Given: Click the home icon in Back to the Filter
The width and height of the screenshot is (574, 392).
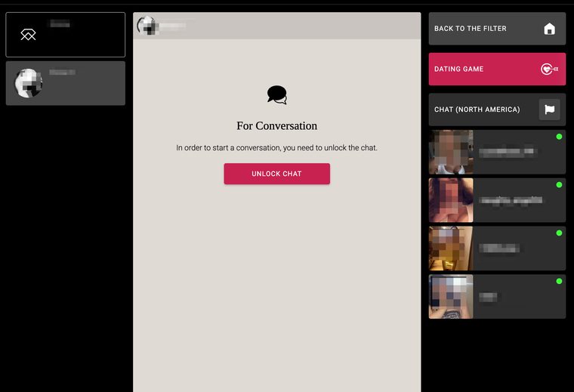Looking at the screenshot, I should [549, 29].
